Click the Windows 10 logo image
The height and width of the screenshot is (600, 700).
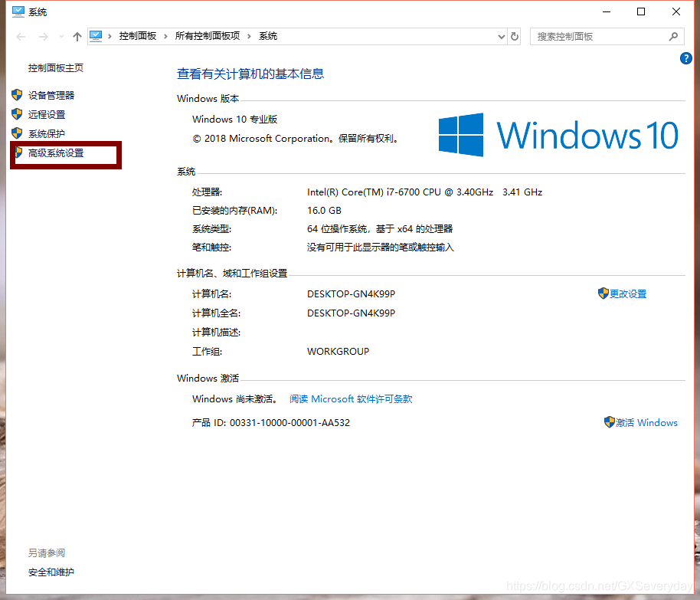click(558, 134)
